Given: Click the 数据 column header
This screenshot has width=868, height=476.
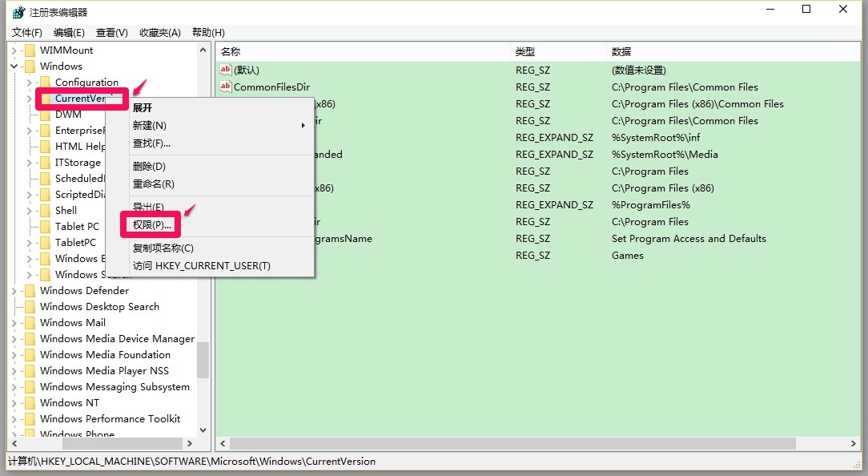Looking at the screenshot, I should (621, 51).
